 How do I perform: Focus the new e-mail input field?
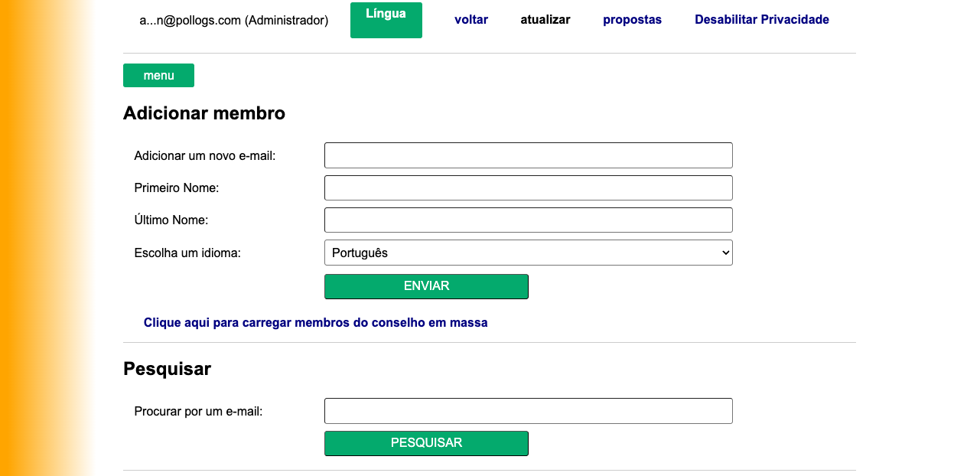(x=529, y=155)
